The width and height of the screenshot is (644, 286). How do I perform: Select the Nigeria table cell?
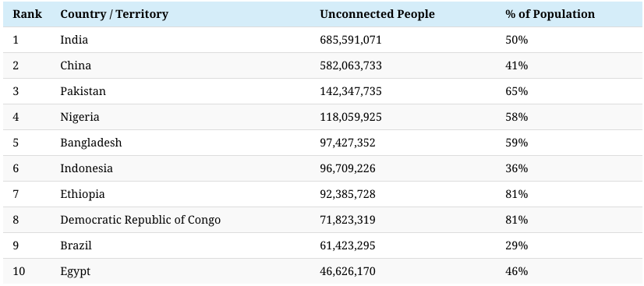pos(80,117)
